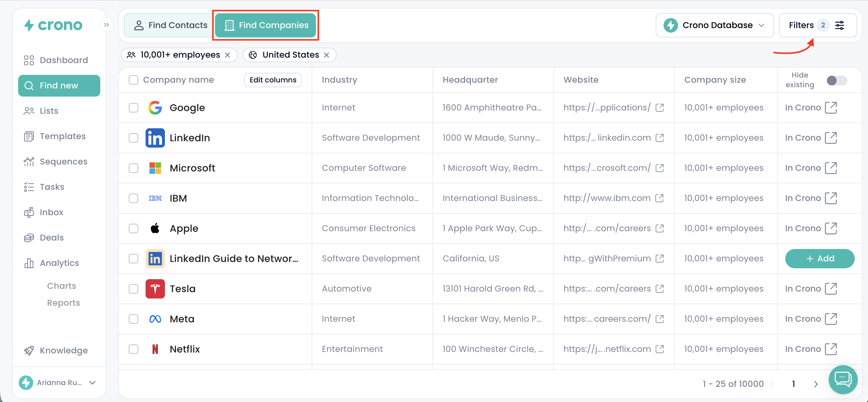Open Netflix website external link icon
The image size is (868, 402).
pos(659,349)
